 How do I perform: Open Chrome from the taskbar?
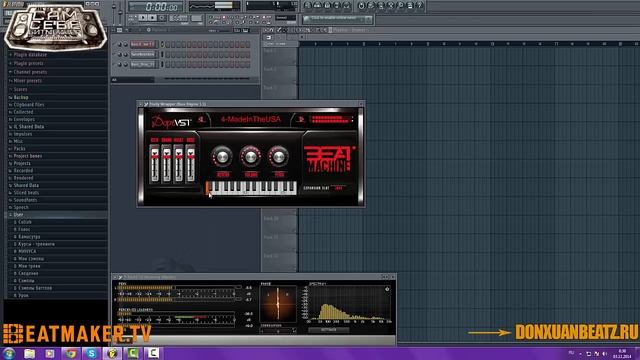pos(71,353)
